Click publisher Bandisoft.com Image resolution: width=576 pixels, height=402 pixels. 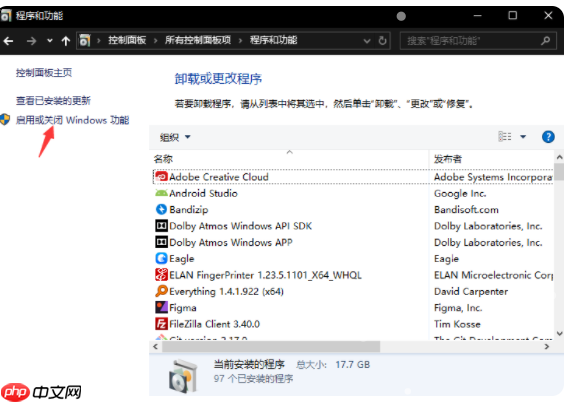(467, 209)
